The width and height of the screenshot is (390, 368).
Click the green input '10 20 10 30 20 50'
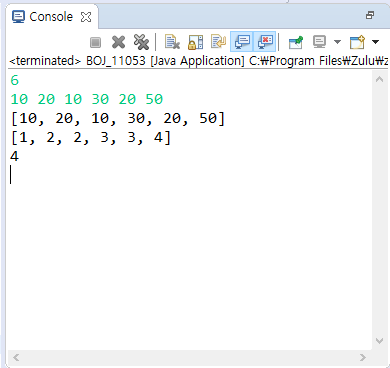[87, 99]
